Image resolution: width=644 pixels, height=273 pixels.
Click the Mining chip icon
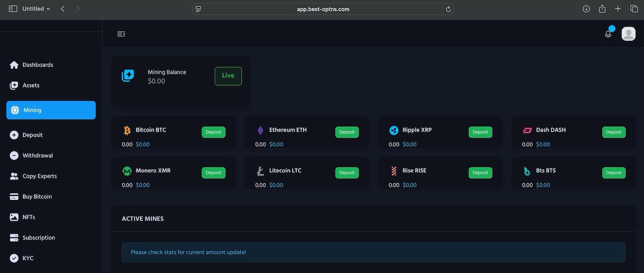[x=15, y=110]
